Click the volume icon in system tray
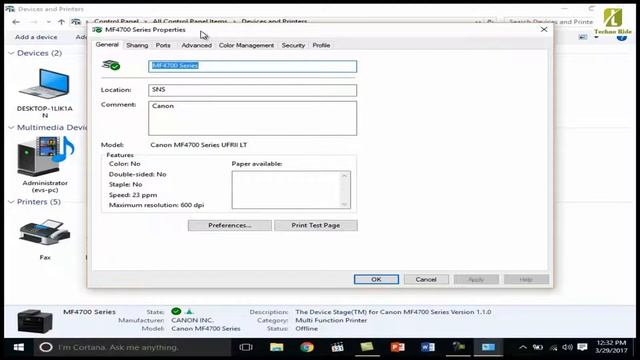Screen dimensions: 640x360 tap(567, 347)
